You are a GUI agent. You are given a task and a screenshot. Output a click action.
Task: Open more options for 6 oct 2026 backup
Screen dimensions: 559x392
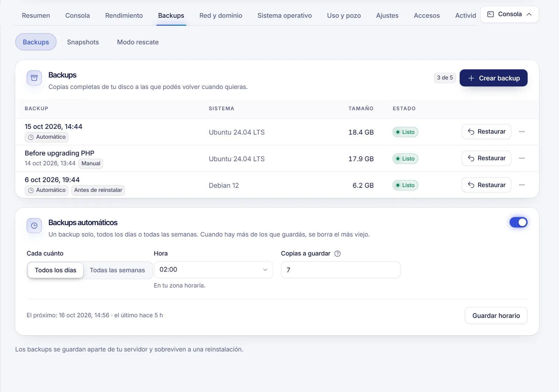tap(522, 185)
